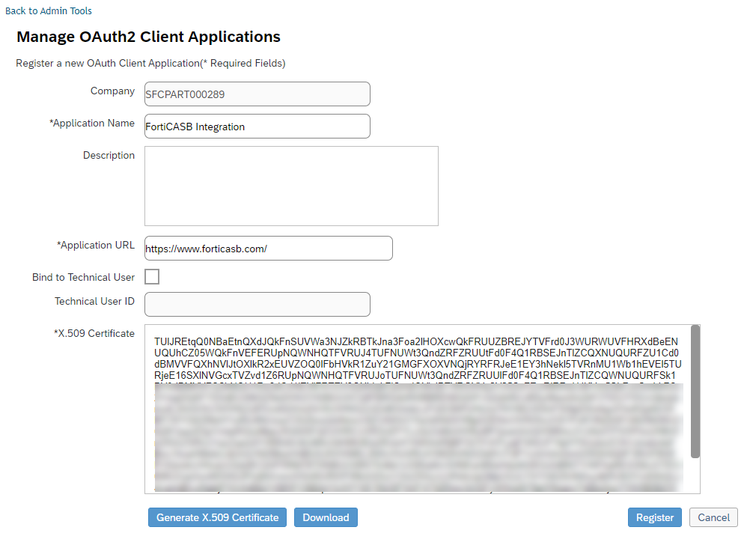Go back to Admin Tools
Screen dimensions: 747x560
49,11
